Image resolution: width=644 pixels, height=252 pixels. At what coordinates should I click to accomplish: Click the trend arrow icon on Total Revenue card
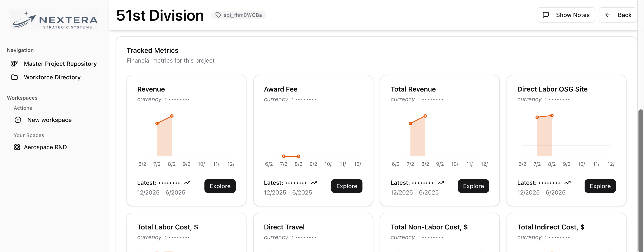pyautogui.click(x=441, y=183)
